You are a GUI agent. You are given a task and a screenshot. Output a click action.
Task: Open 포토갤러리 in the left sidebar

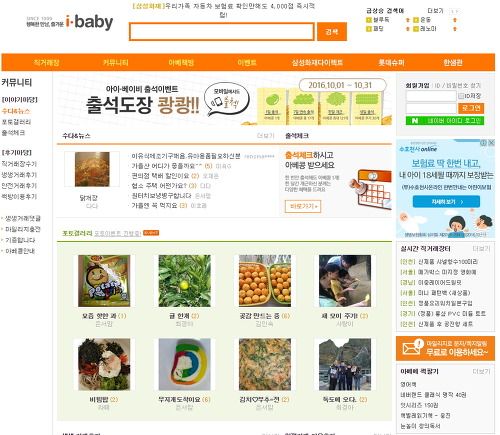click(x=16, y=122)
